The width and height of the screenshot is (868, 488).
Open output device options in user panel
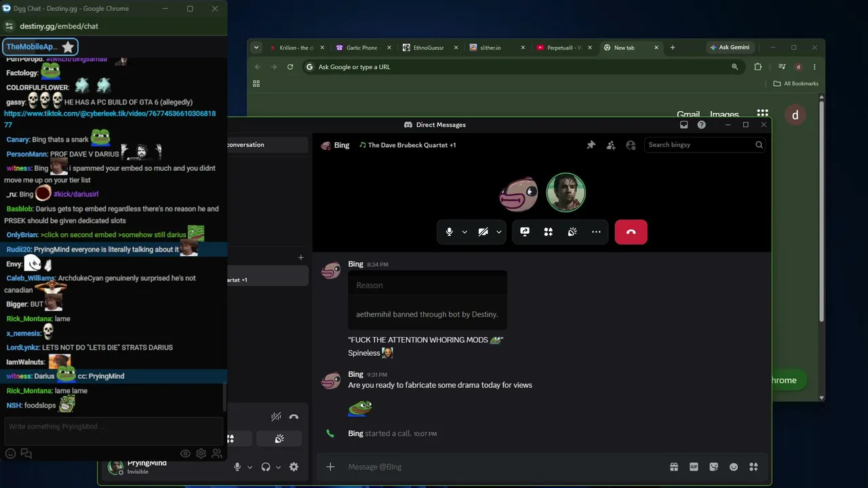point(279,467)
